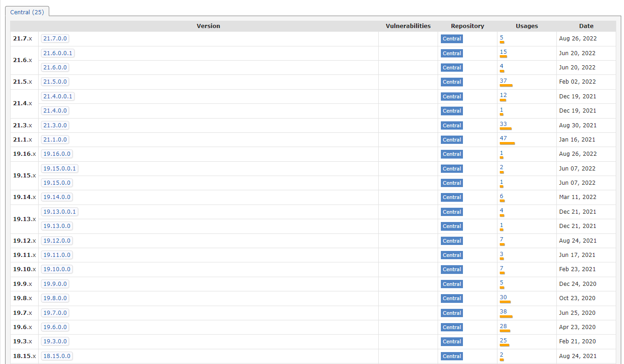Open the 47 usages link for 21.1.0.0
Viewport: 624px width, 364px height.
[x=503, y=138]
